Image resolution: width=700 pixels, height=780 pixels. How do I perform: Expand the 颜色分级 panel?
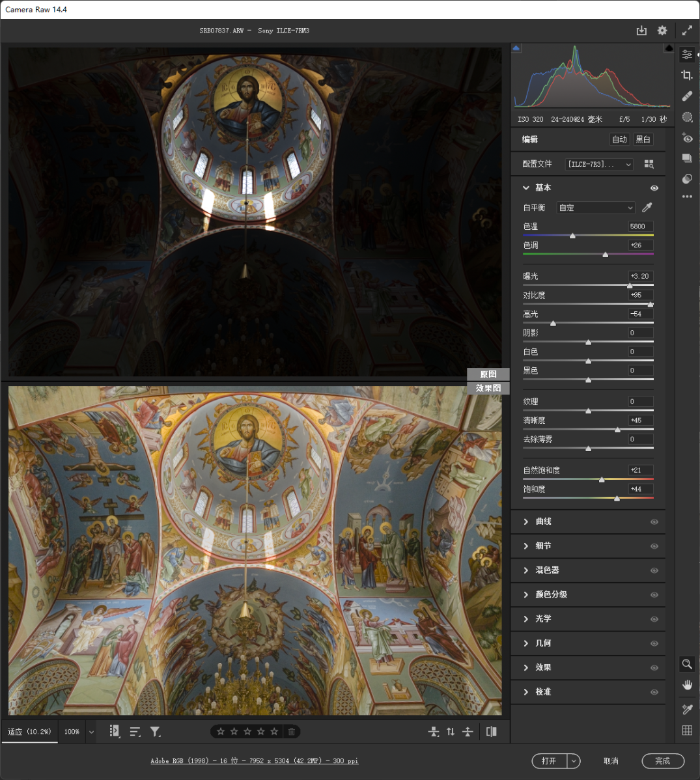pyautogui.click(x=550, y=594)
